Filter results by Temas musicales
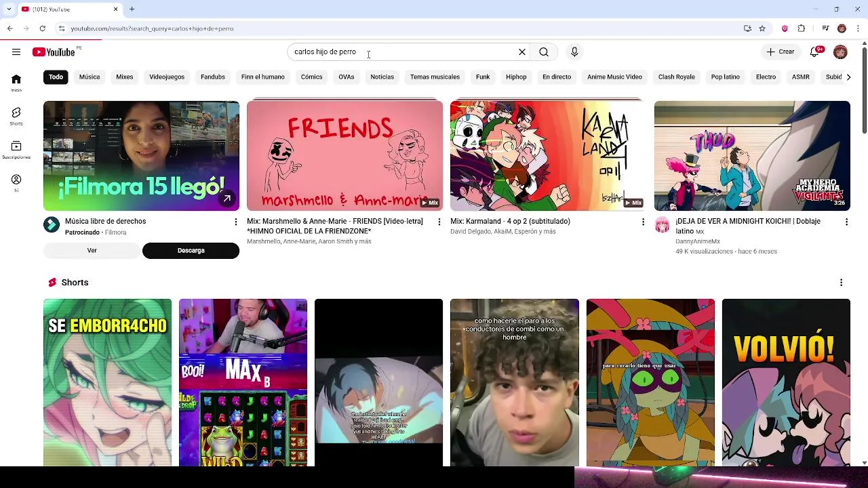868x488 pixels. point(435,77)
